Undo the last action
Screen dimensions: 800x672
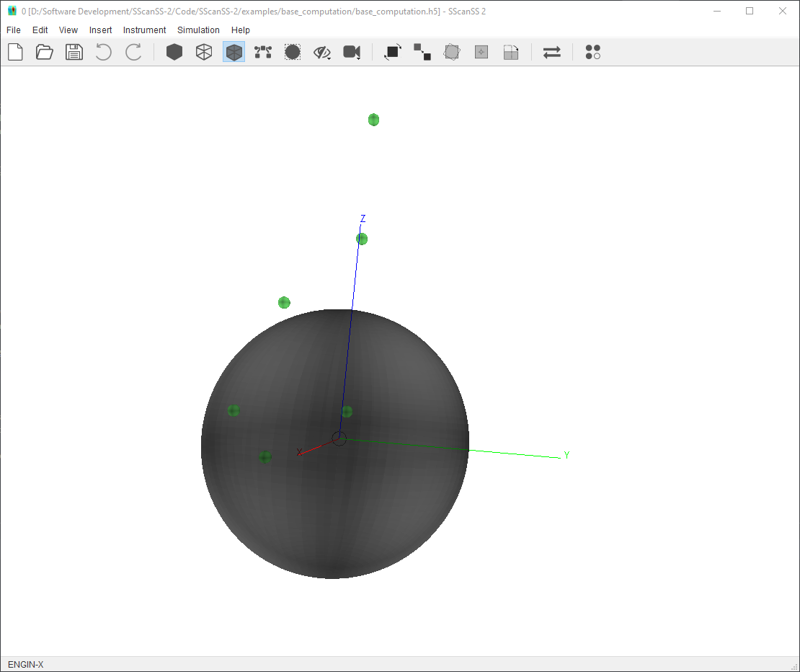click(104, 52)
